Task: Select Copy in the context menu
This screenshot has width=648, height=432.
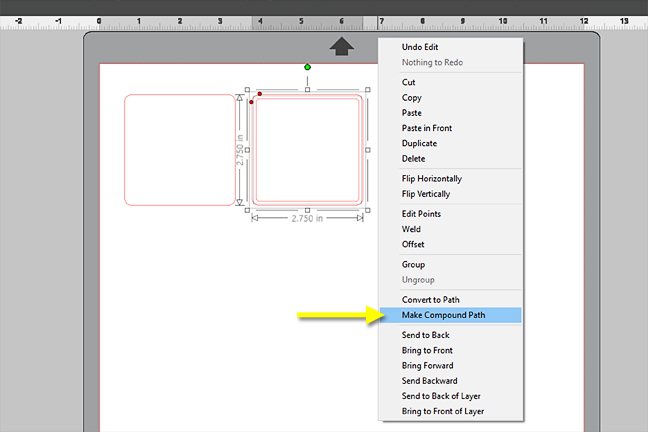Action: tap(450, 98)
